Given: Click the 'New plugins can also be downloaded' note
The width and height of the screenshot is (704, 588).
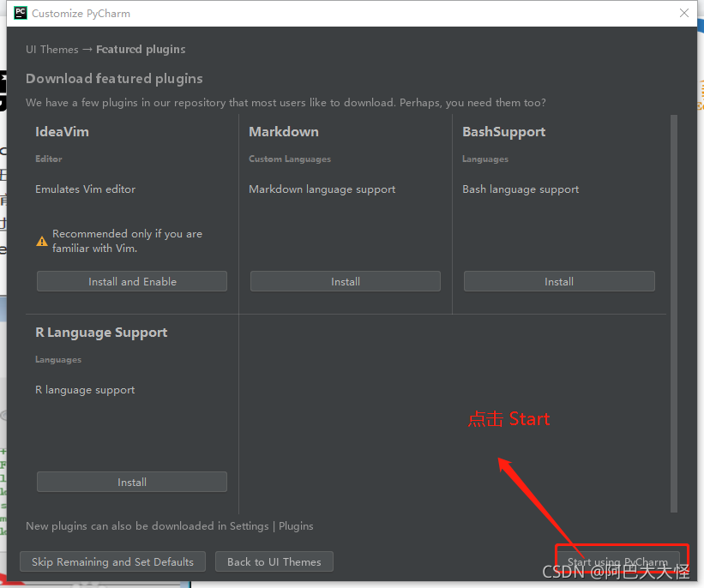Looking at the screenshot, I should pos(170,526).
